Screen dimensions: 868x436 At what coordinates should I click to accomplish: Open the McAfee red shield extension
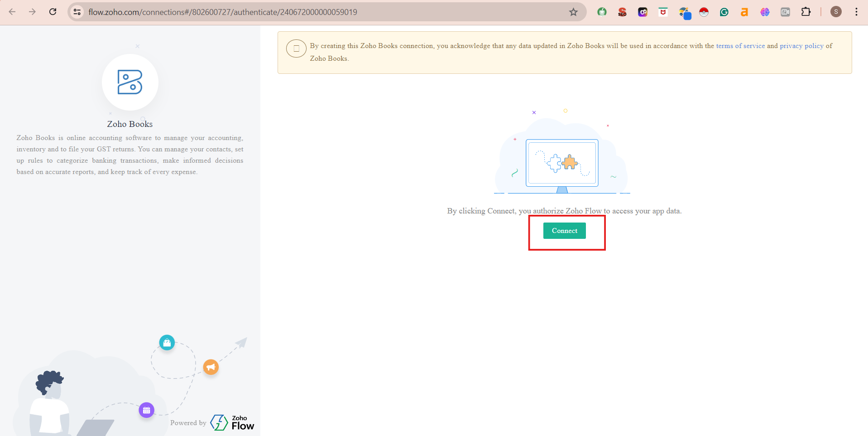point(663,12)
